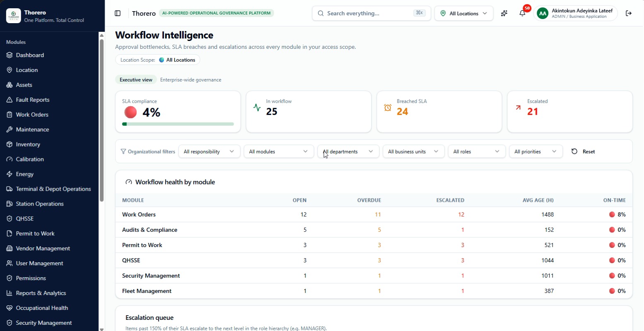Image resolution: width=644 pixels, height=331 pixels.
Task: Click the Terminal & Depot Operations truck icon
Action: pyautogui.click(x=10, y=189)
